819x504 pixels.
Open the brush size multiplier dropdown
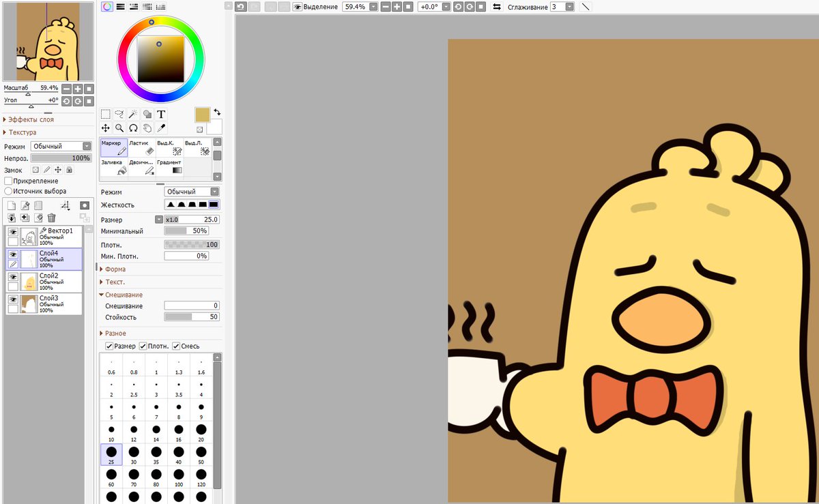(x=159, y=220)
